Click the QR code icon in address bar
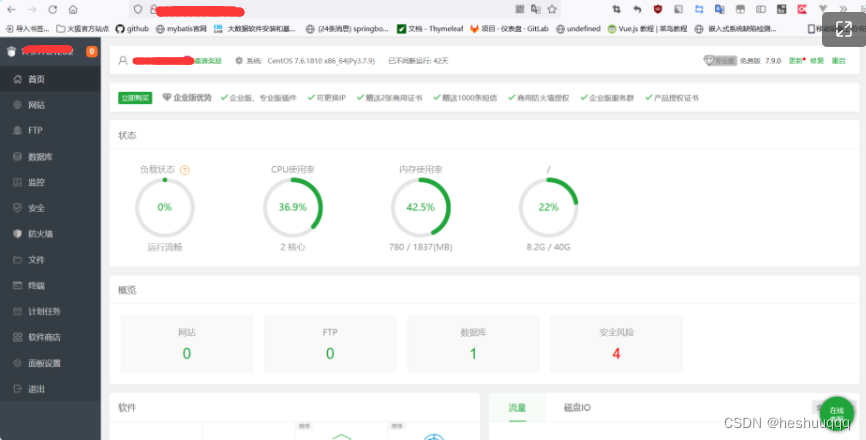This screenshot has height=440, width=866. (520, 9)
